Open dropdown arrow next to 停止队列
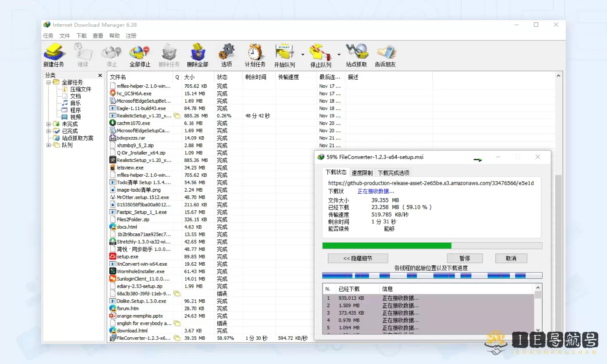The width and height of the screenshot is (607, 364). (339, 55)
